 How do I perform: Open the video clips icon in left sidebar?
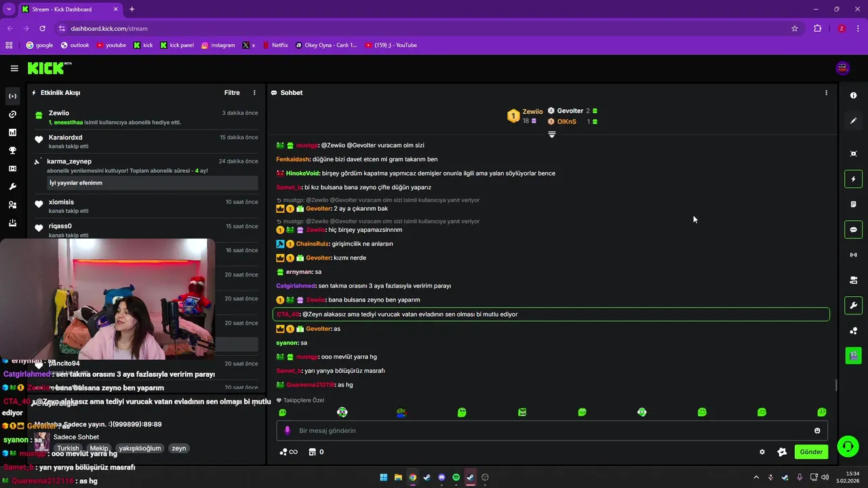click(x=12, y=169)
